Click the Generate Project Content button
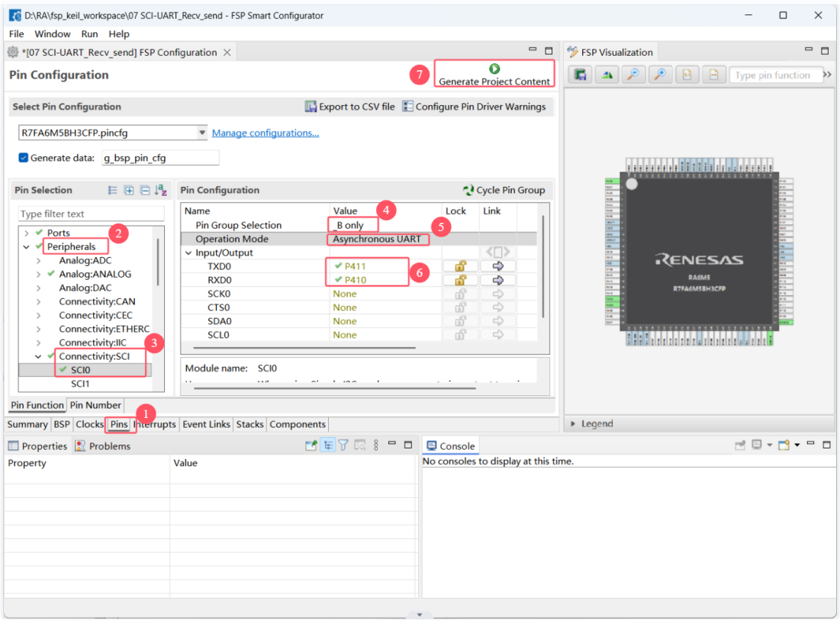 click(494, 74)
